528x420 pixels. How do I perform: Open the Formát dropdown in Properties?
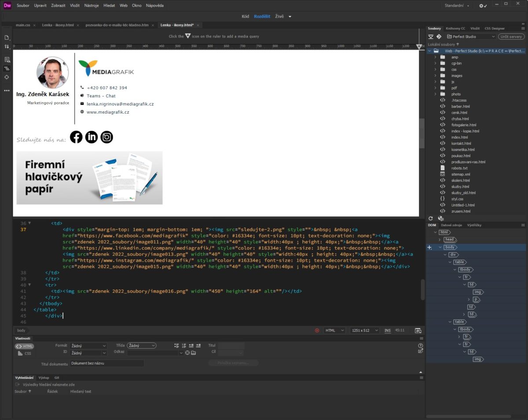[x=88, y=346]
